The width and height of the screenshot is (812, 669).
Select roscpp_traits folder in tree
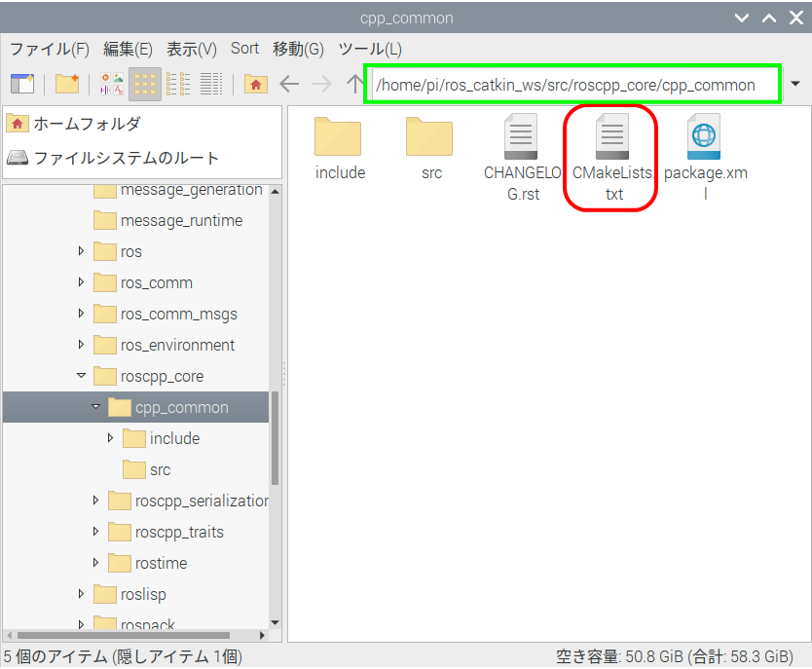(x=166, y=532)
